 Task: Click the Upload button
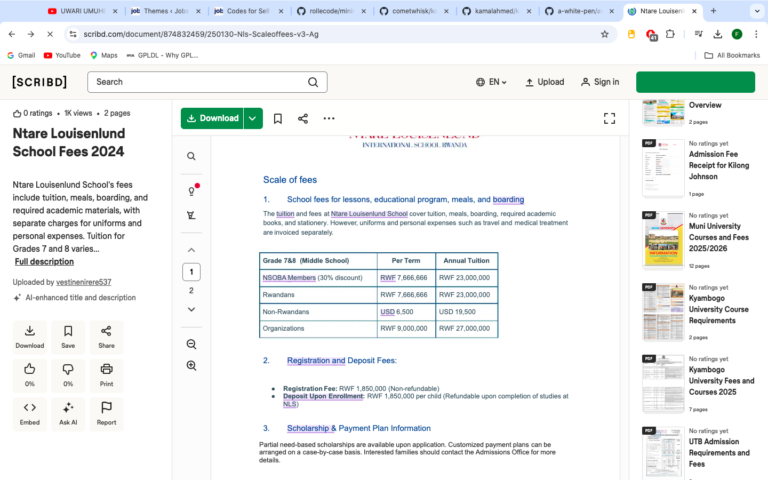(545, 82)
